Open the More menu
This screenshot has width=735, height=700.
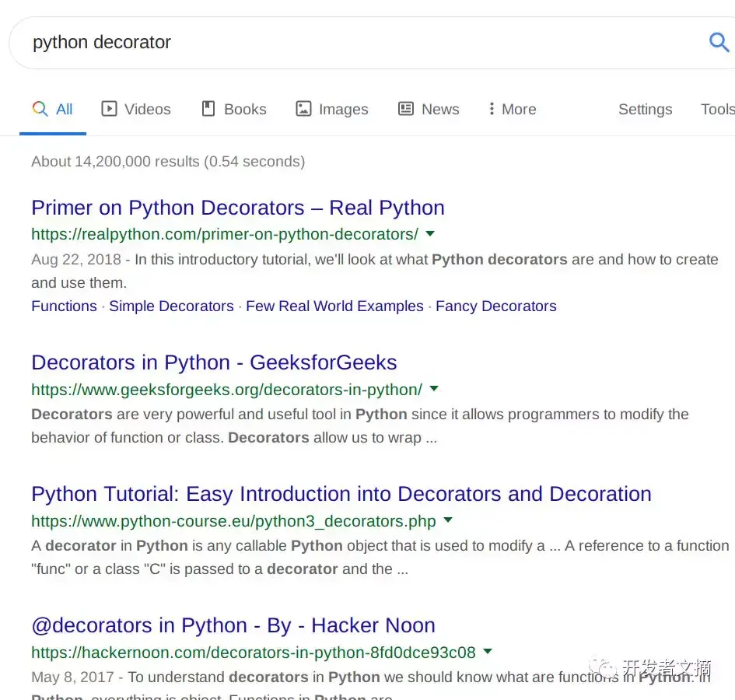tap(512, 109)
